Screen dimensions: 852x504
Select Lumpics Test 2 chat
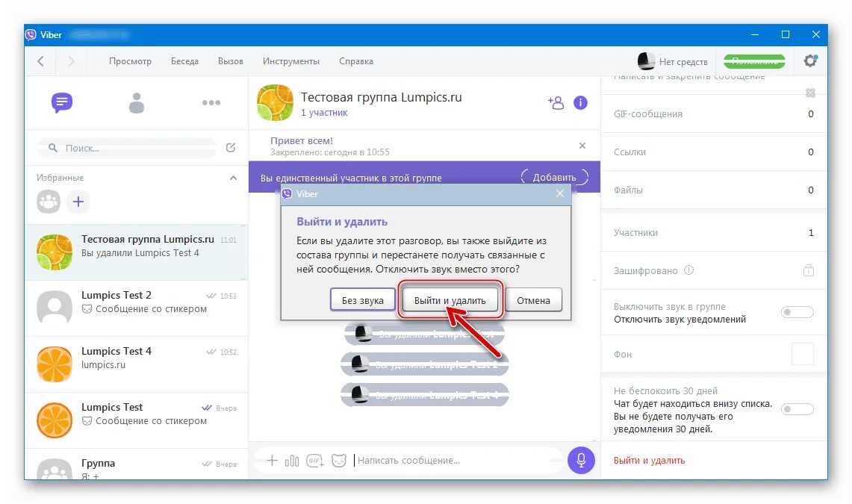pyautogui.click(x=137, y=308)
